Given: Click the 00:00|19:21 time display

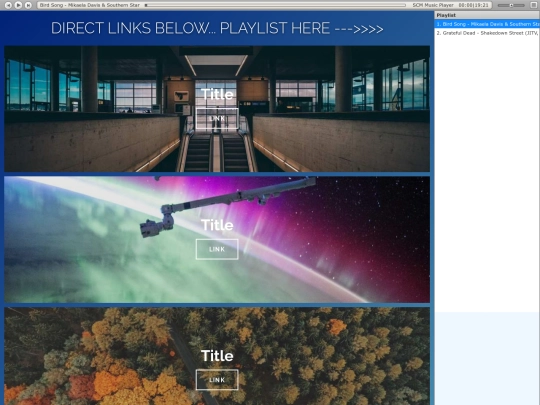Looking at the screenshot, I should tap(474, 5).
